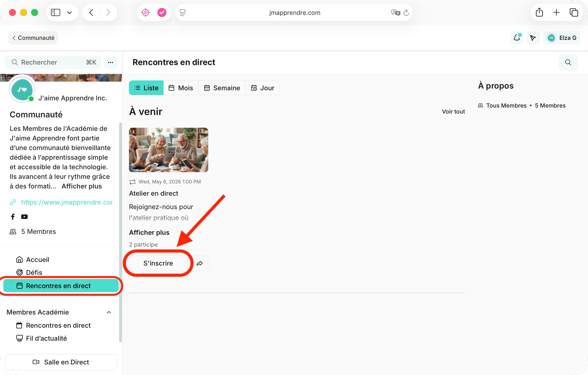This screenshot has height=375, width=588.
Task: Click the S'inscrire button
Action: (x=158, y=263)
